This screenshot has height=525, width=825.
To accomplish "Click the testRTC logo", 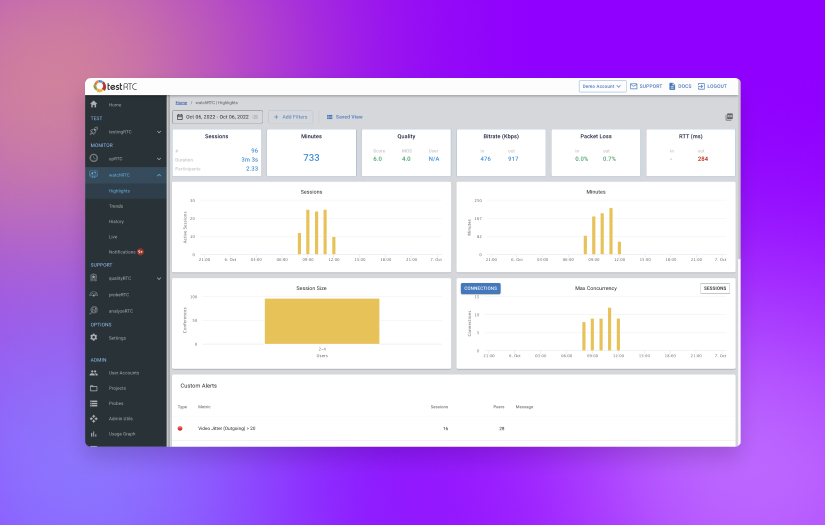I will pos(115,86).
